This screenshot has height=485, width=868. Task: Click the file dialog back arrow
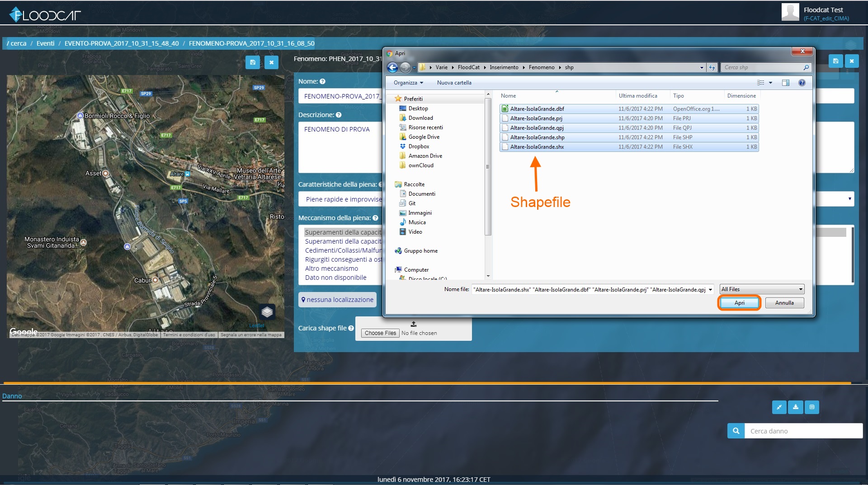click(x=392, y=67)
